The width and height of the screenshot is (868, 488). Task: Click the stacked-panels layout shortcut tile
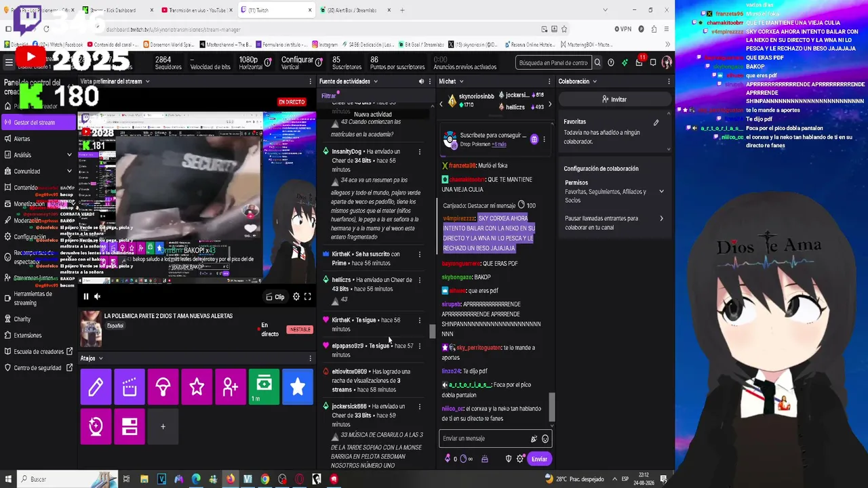(130, 427)
